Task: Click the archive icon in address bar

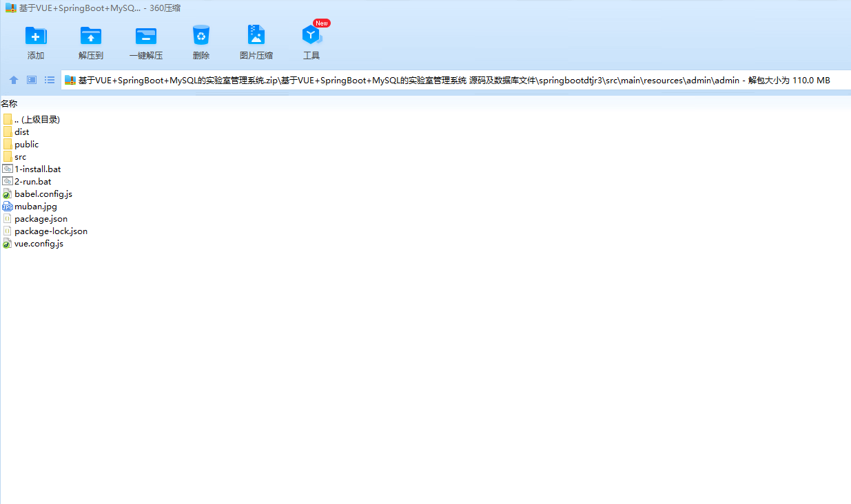Action: [x=70, y=81]
